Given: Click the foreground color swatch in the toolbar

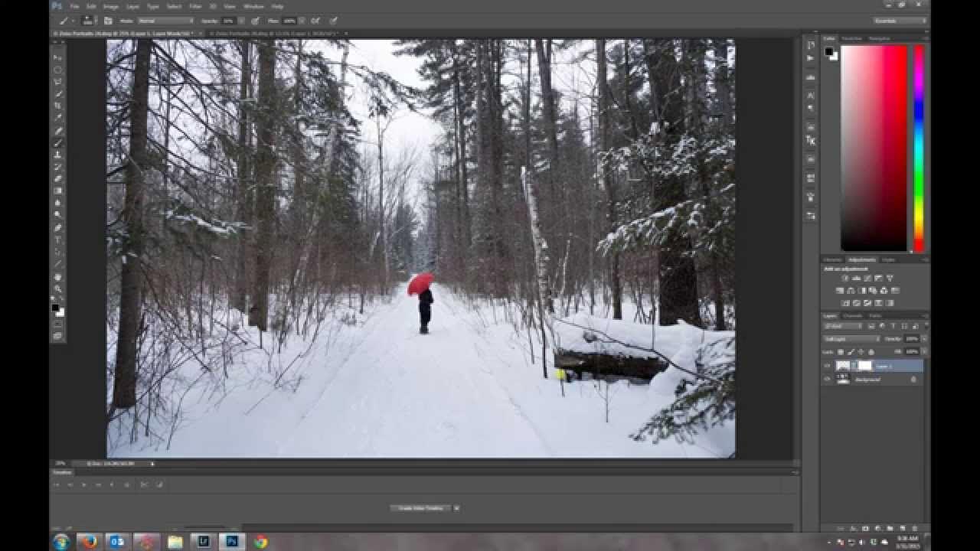Looking at the screenshot, I should 56,308.
